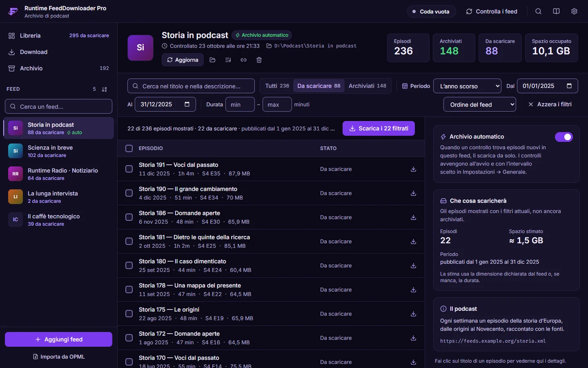Download Storia 178 via its arrow icon
This screenshot has height=368, width=588.
[x=413, y=289]
